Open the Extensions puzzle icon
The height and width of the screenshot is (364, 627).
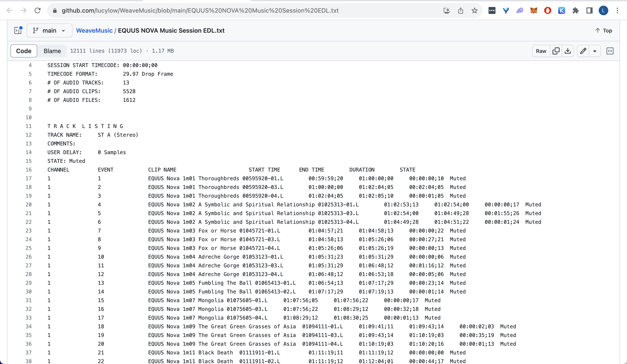pyautogui.click(x=575, y=10)
